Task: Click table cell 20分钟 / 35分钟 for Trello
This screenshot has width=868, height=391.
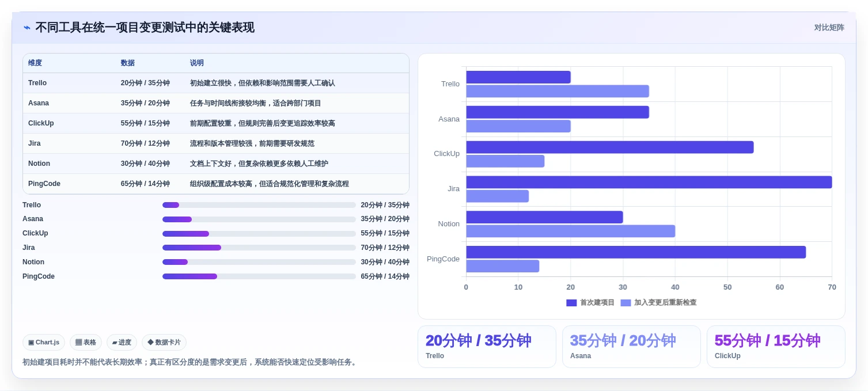Action: [145, 83]
